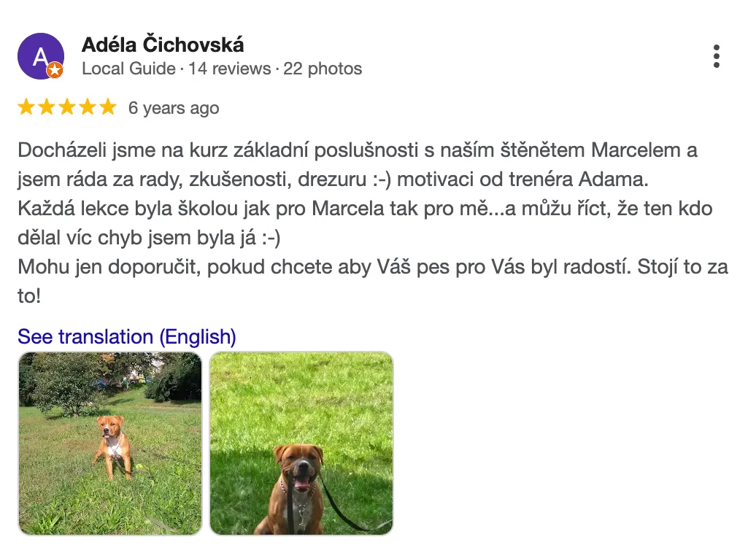Click the orange Local Guide badge on avatar
756x553 pixels.
(55, 71)
